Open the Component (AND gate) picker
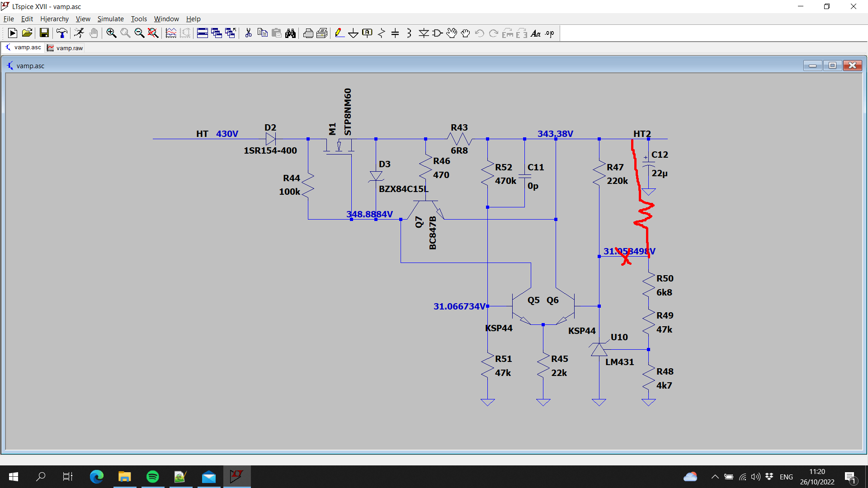 point(438,33)
